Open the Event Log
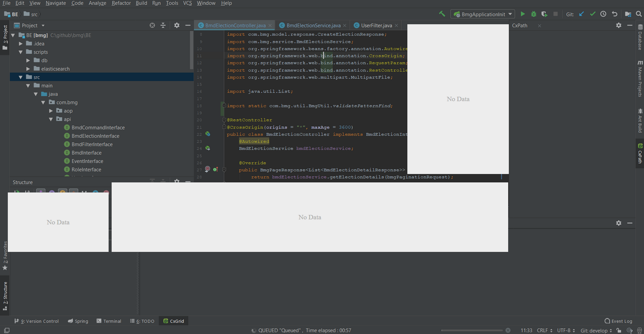The image size is (644, 334). [618, 321]
